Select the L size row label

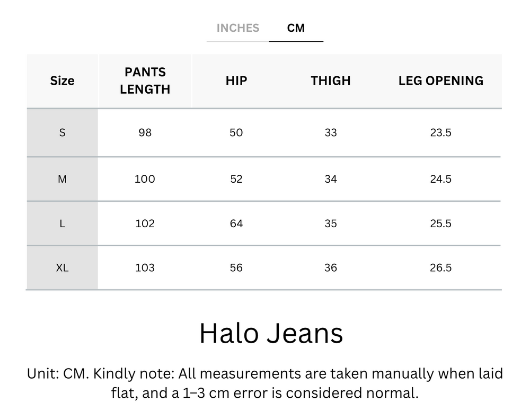pos(62,224)
